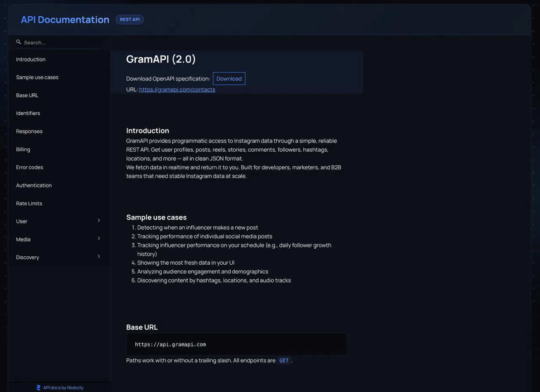Click the GramAPI (2.0) title
The width and height of the screenshot is (540, 392).
pyautogui.click(x=161, y=59)
